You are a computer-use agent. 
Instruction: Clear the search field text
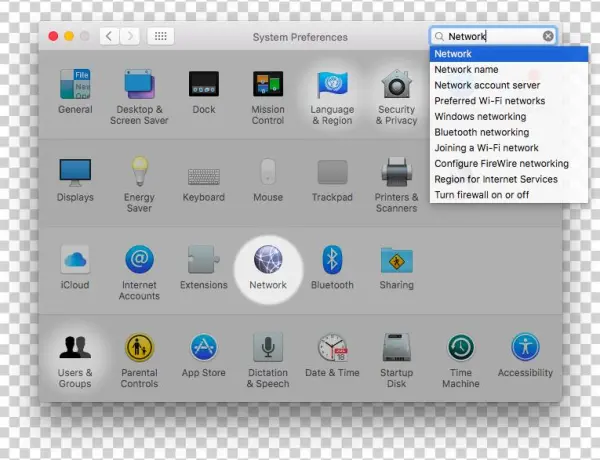548,36
